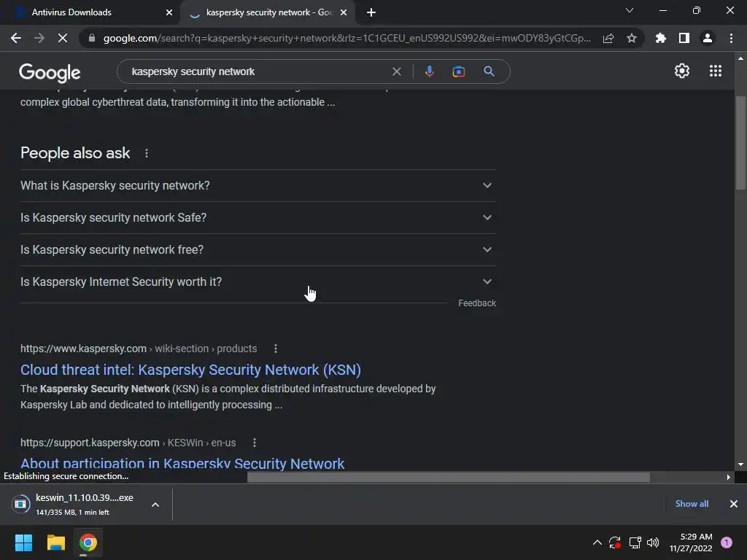Stop loading the page
Screen dimensions: 747x560
click(63, 38)
